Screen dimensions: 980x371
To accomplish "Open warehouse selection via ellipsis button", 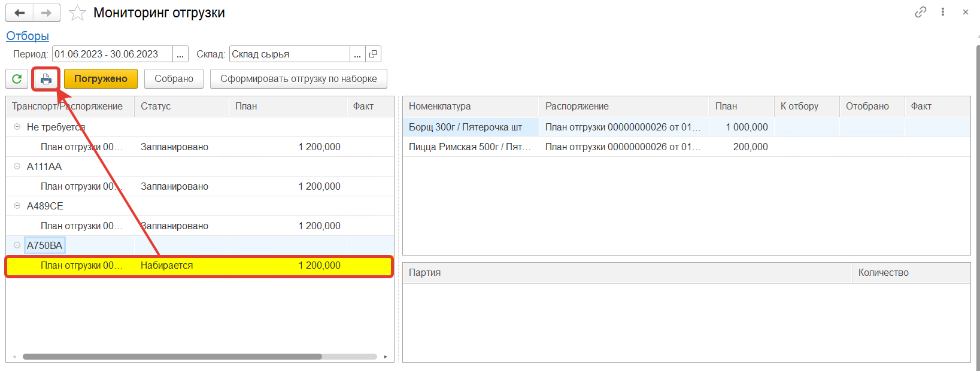I will point(357,54).
